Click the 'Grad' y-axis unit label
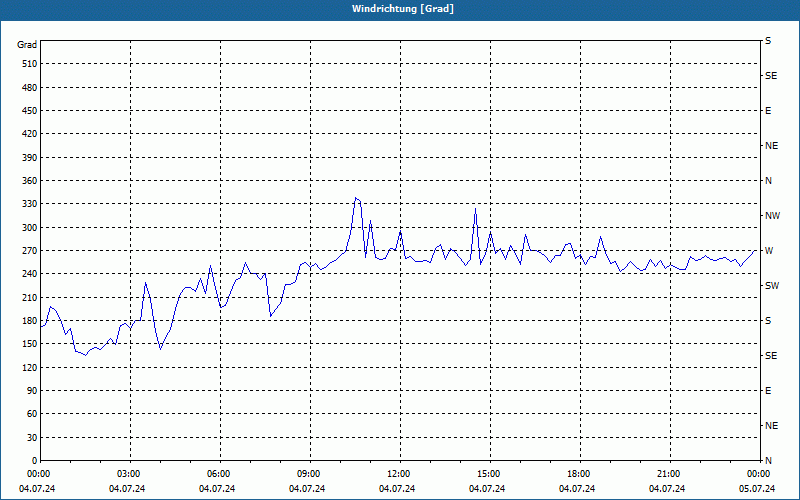 click(27, 45)
